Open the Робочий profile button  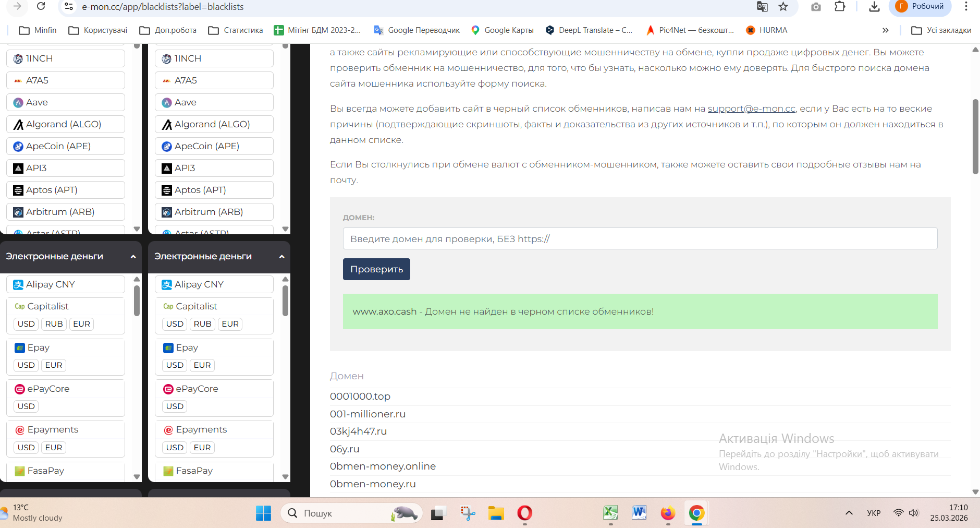click(920, 7)
